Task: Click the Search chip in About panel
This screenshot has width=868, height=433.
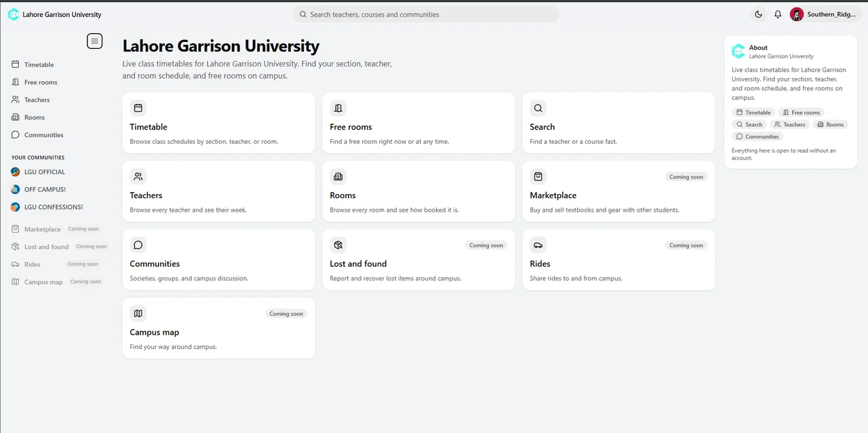Action: [749, 125]
